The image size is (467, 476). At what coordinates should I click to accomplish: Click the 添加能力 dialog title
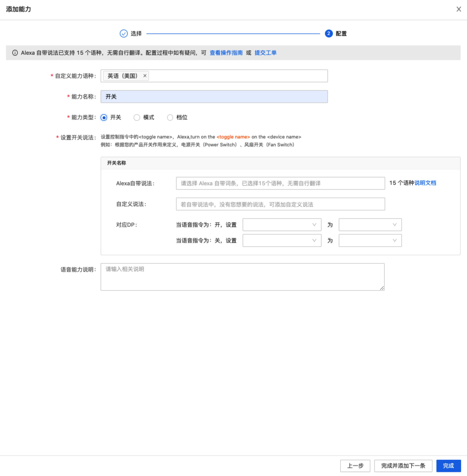[18, 9]
